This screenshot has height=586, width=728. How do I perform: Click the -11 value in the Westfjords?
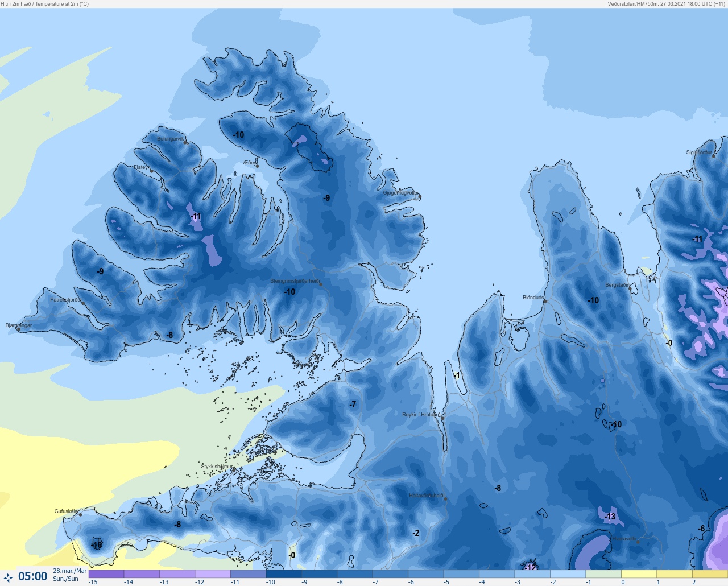click(x=196, y=216)
